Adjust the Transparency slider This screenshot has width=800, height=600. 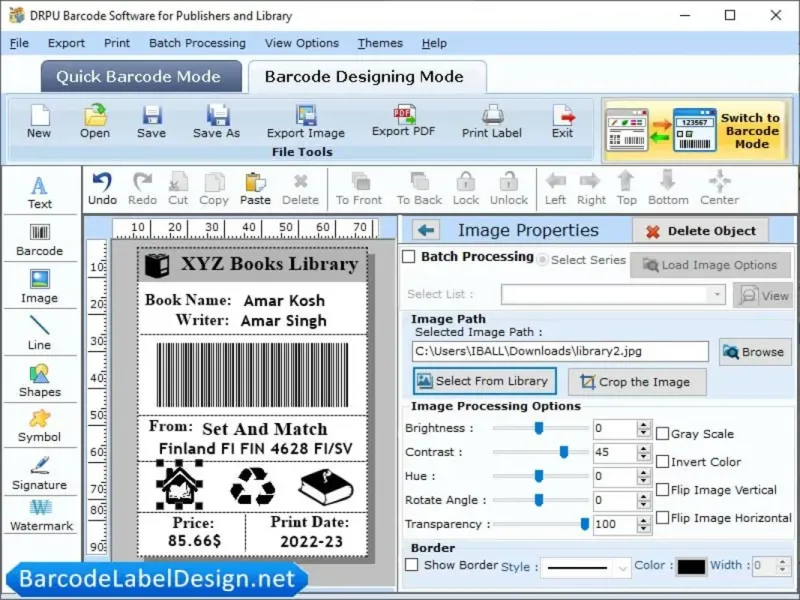tap(585, 524)
